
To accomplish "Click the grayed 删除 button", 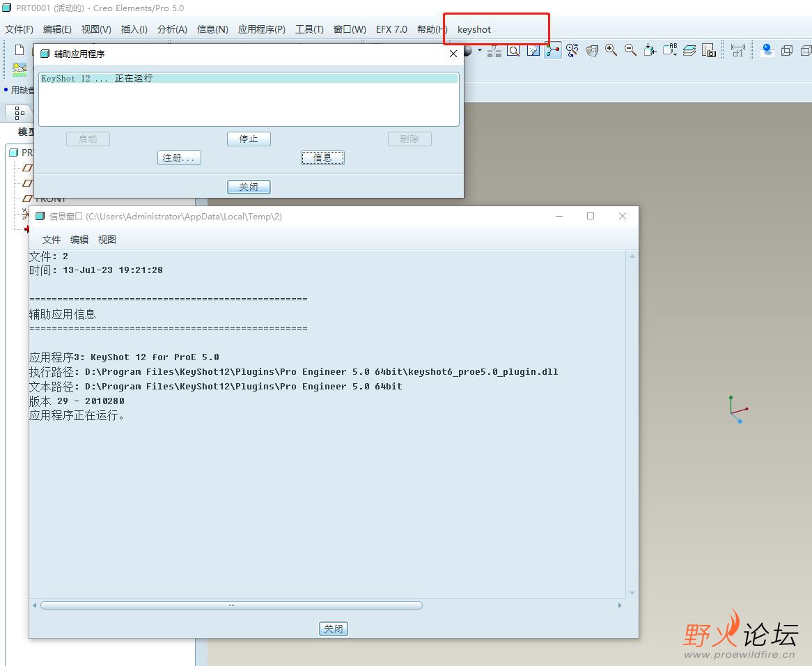I will [409, 139].
